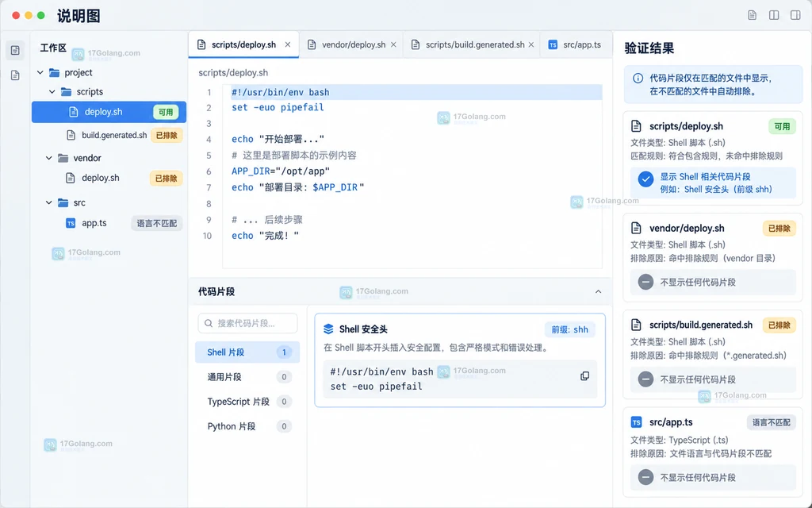Click 已排除 badge beside build.generated.sh in tree
812x508 pixels.
click(x=167, y=135)
